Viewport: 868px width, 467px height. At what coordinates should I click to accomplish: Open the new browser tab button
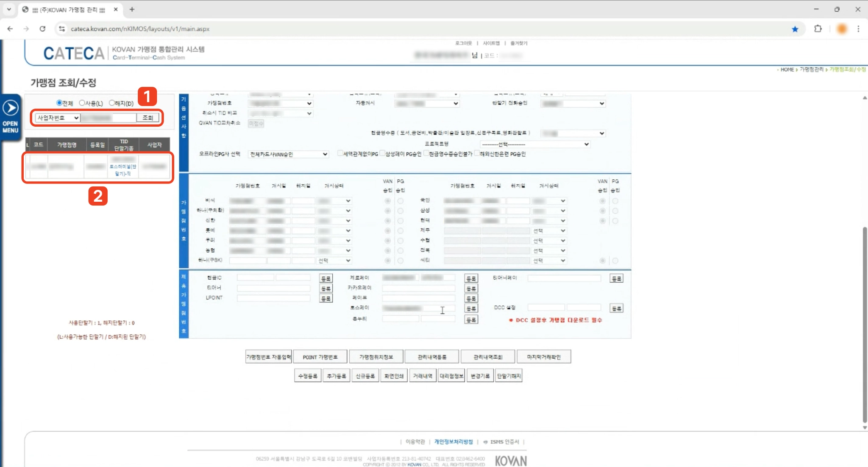(x=132, y=9)
